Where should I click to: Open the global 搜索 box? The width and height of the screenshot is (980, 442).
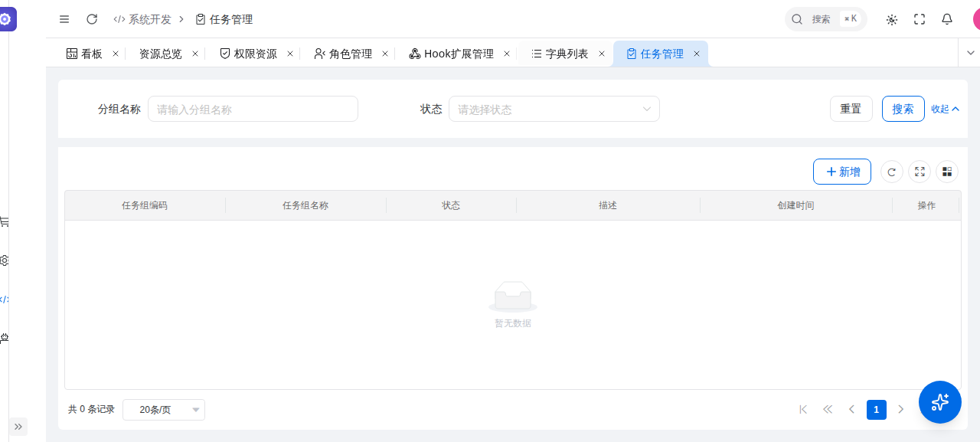(825, 19)
